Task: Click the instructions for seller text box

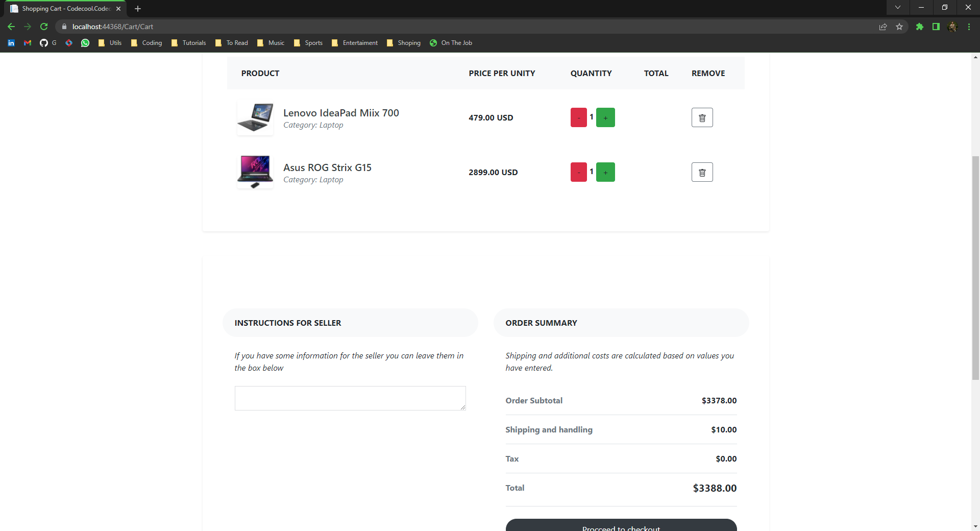Action: tap(350, 398)
